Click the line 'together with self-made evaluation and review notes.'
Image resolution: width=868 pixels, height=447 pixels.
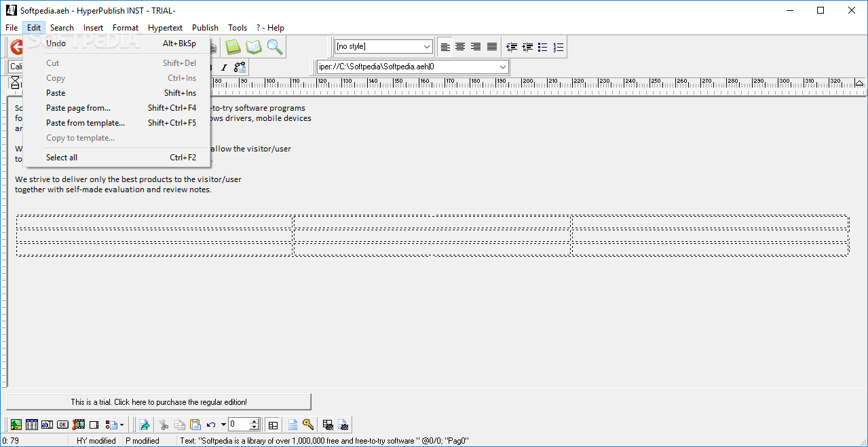[113, 190]
